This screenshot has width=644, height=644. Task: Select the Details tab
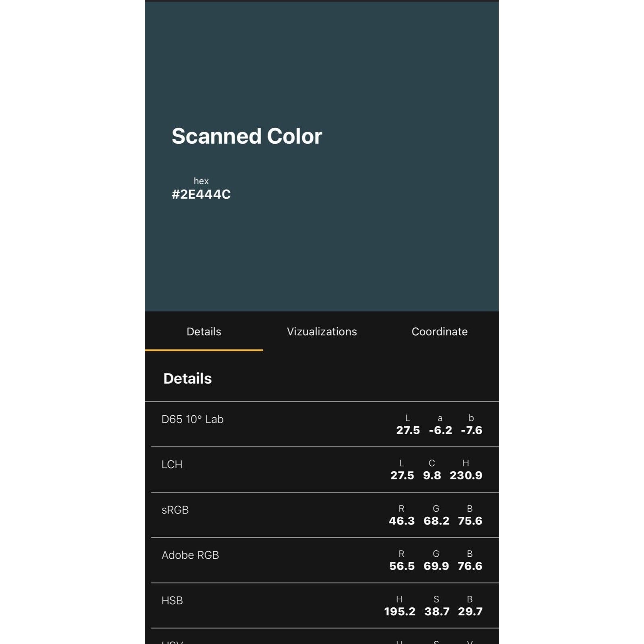[204, 332]
